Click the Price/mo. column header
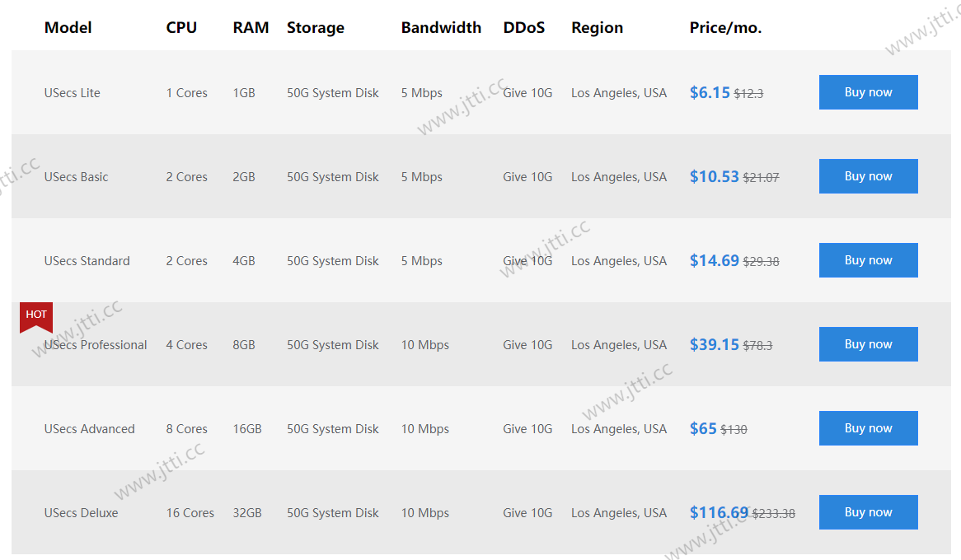961x560 pixels. [x=725, y=27]
